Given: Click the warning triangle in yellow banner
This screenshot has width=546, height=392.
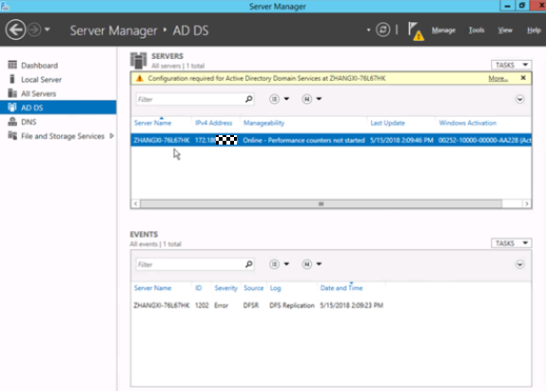Looking at the screenshot, I should click(140, 78).
